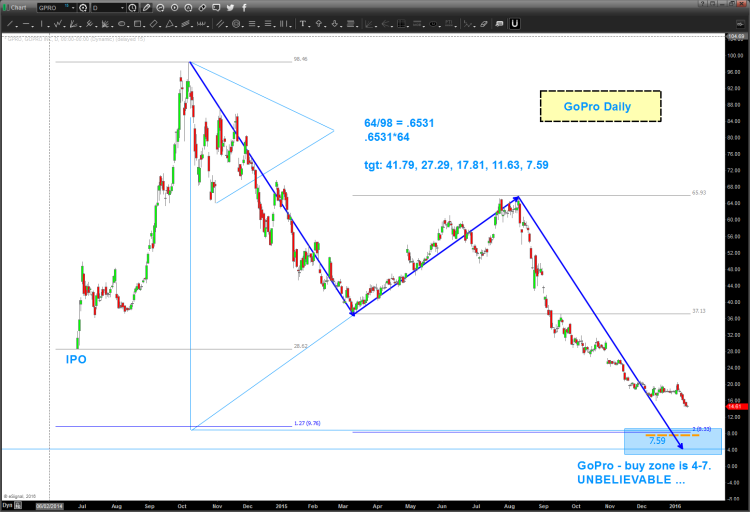Click the IPO text annotation
The height and width of the screenshot is (512, 750).
click(x=76, y=359)
